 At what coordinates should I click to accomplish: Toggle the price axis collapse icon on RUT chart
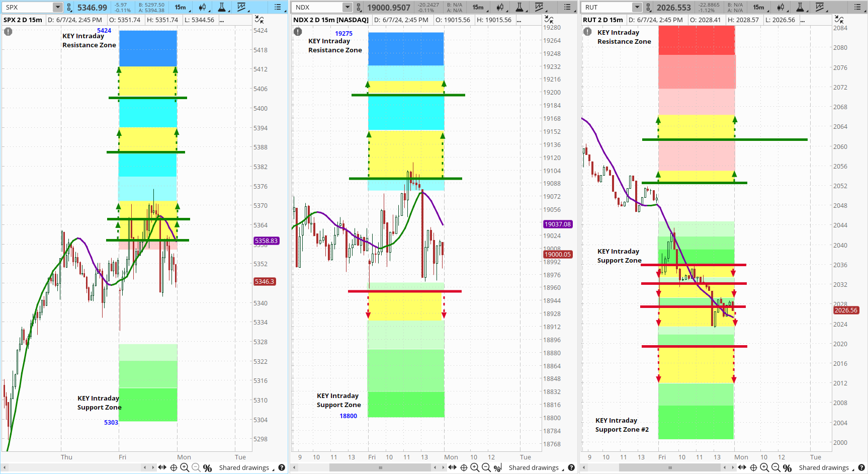point(839,20)
